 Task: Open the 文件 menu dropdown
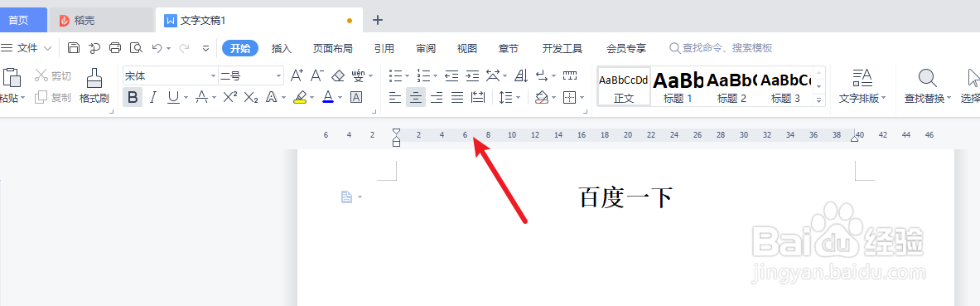27,48
